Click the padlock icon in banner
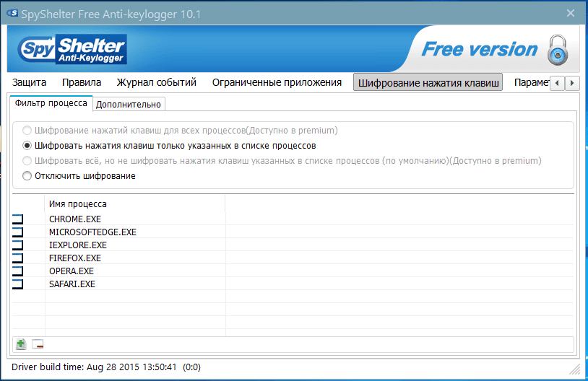Viewport: 588px width, 381px height. pyautogui.click(x=558, y=50)
